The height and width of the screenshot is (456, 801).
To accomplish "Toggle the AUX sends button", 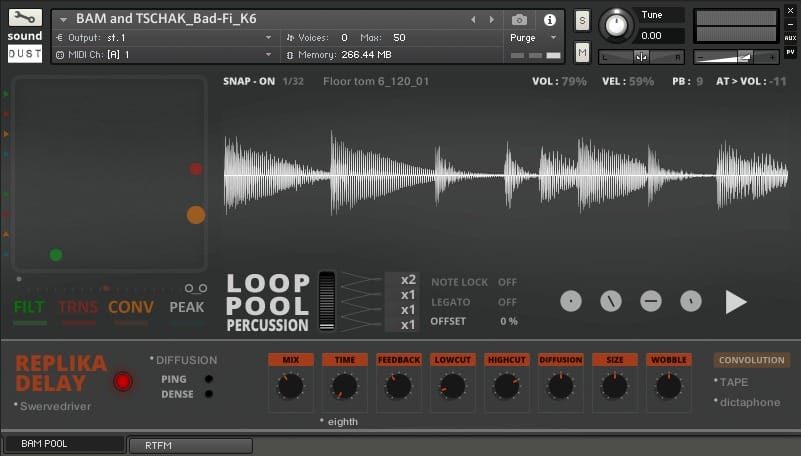I will [790, 38].
